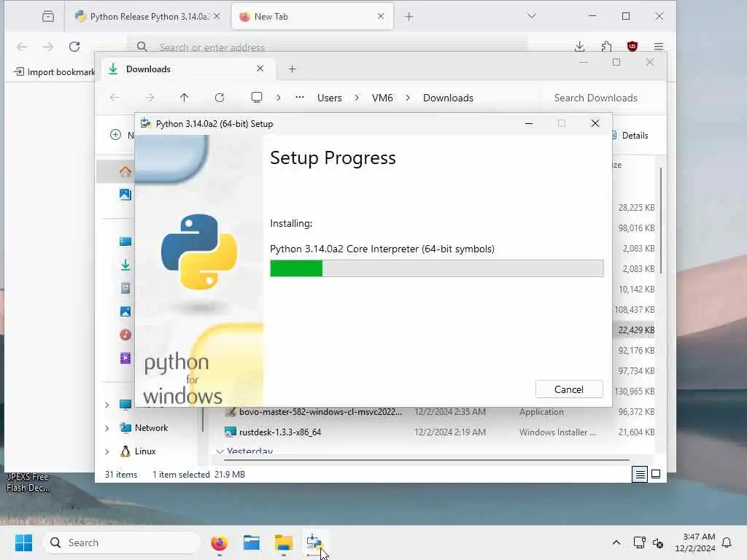Open Firefox recent browsing view icon

(48, 17)
